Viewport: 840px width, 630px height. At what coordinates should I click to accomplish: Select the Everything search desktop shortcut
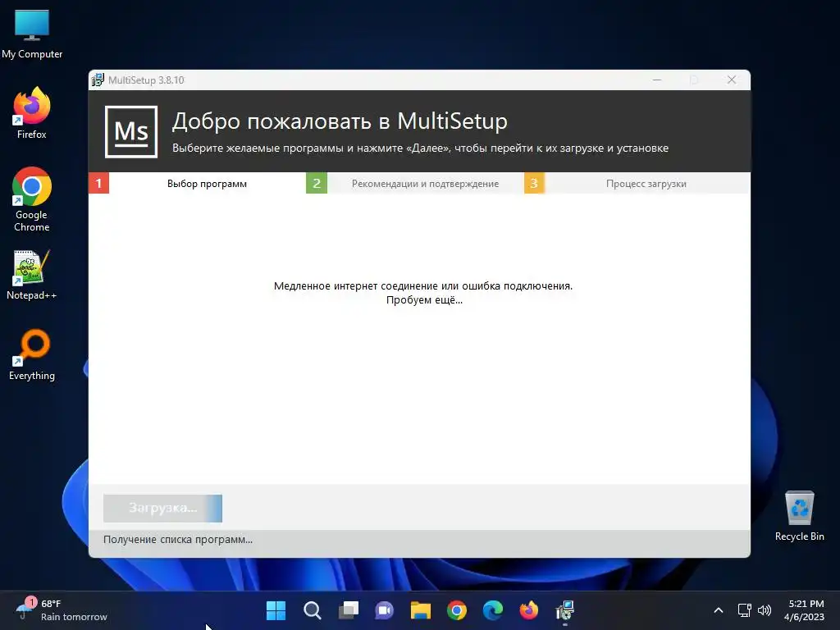pyautogui.click(x=32, y=354)
